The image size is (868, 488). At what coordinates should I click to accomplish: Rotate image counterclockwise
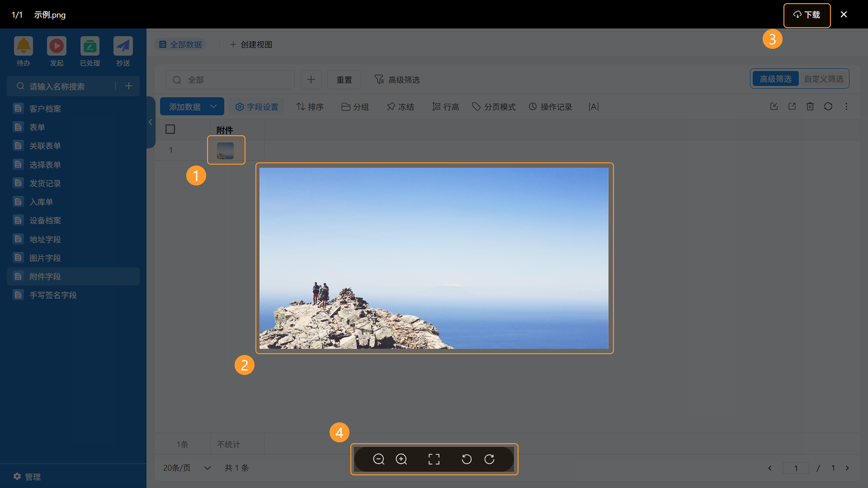click(x=466, y=459)
